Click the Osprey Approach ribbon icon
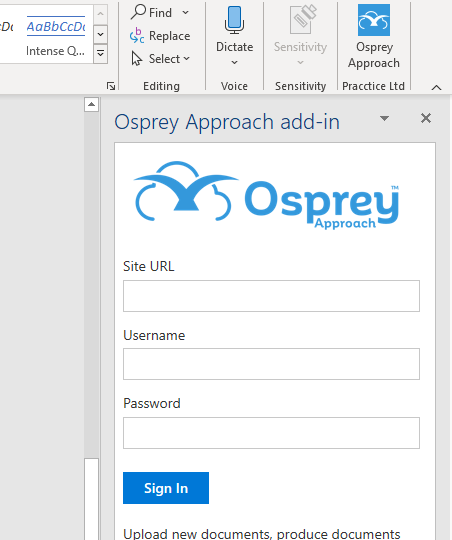This screenshot has width=452, height=540. [374, 20]
